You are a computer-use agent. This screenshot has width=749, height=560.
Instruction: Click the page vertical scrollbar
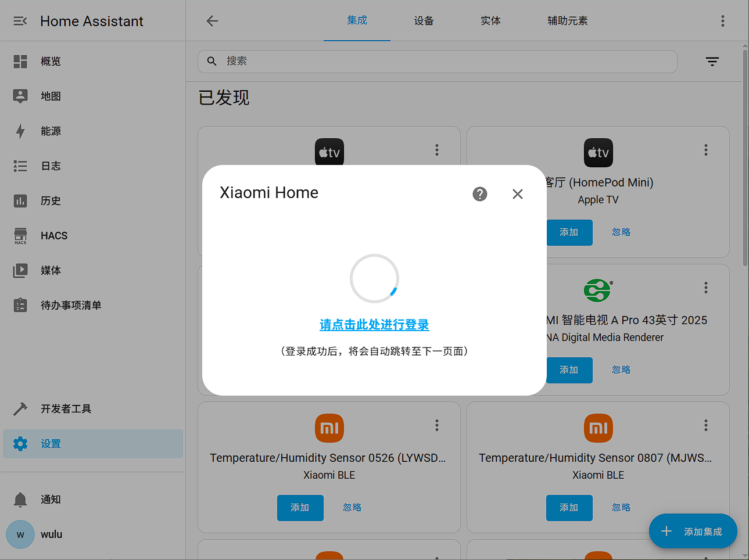point(745,158)
